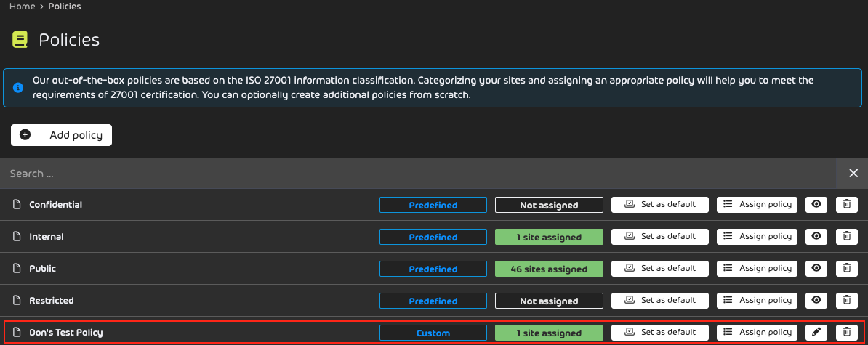Click the document icon beside Confidential
The width and height of the screenshot is (868, 345).
[x=17, y=205]
